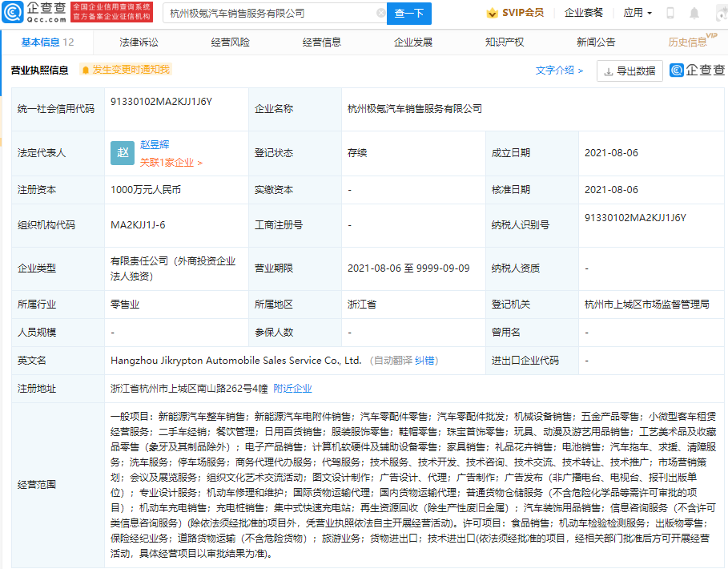The height and width of the screenshot is (569, 728).
Task: Switch to 企业发展 tab
Action: pyautogui.click(x=413, y=42)
